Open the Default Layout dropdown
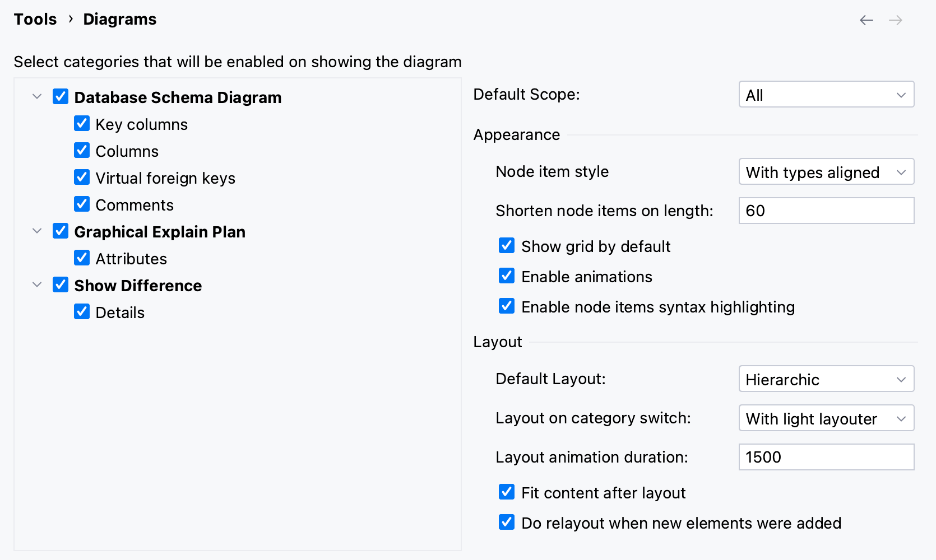Viewport: 936px width, 560px height. (x=825, y=379)
